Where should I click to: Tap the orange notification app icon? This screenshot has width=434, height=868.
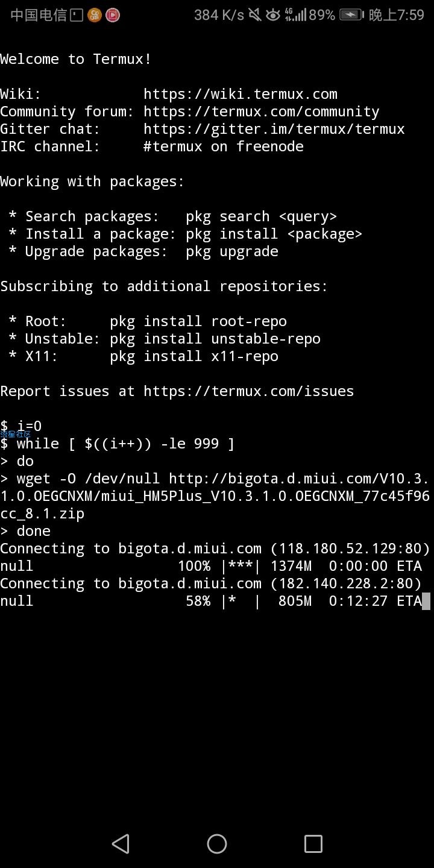coord(95,15)
